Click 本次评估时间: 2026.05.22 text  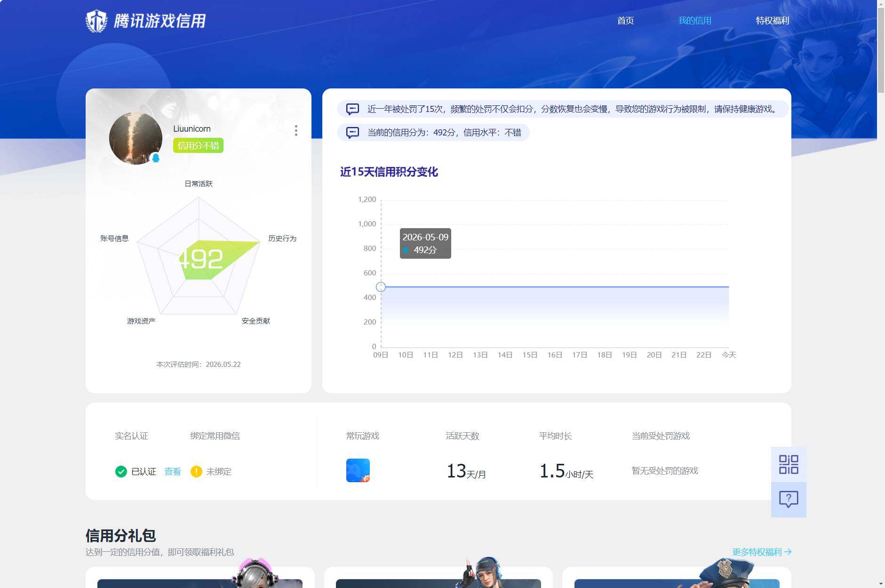click(x=199, y=364)
